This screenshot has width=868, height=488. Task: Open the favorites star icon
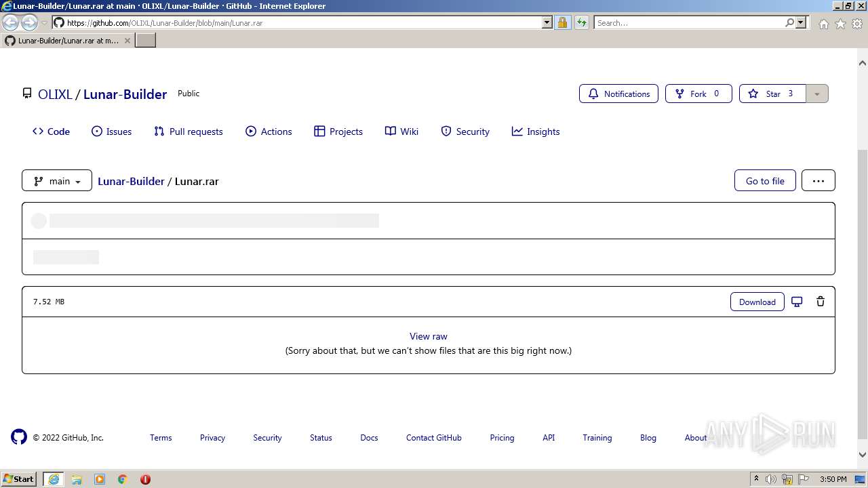coord(840,24)
